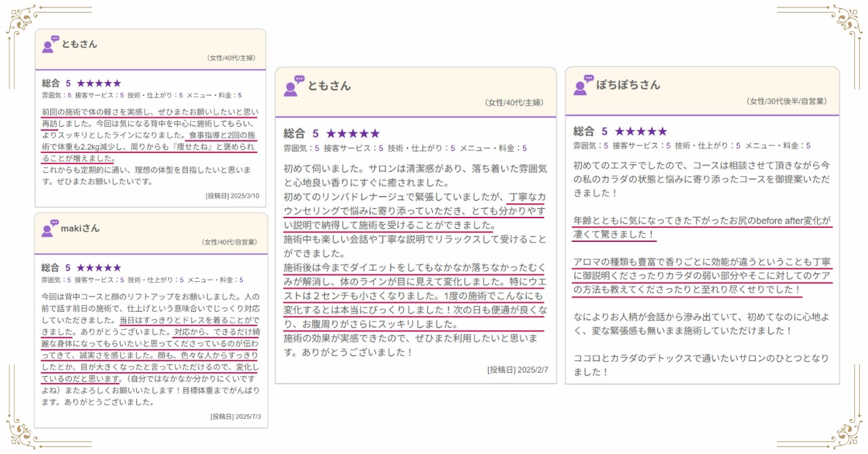Click the posting date 2025/7/3
This screenshot has height=454, width=868.
pyautogui.click(x=235, y=417)
